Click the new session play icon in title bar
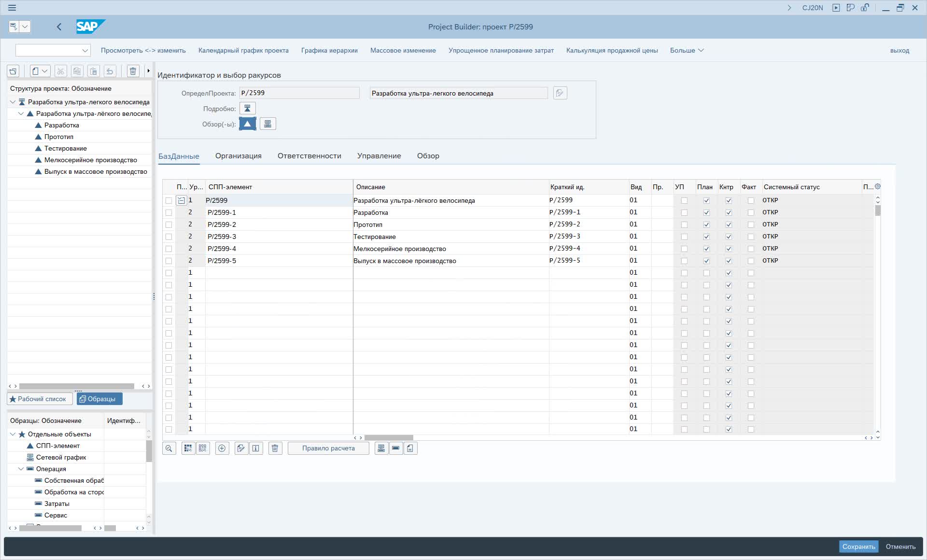This screenshot has height=560, width=927. tap(836, 8)
